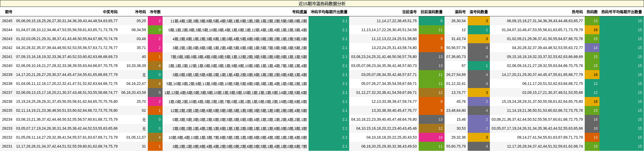
Task: Click current warm numbers 13,23,24,25,31,43,58,74,80
Action: point(394,48)
